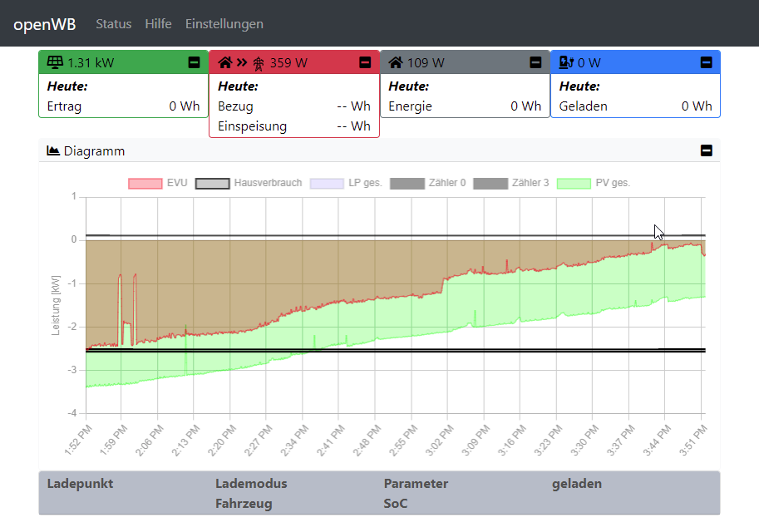Collapse the Diagramm panel
Screen dimensions: 759x532
tap(706, 150)
